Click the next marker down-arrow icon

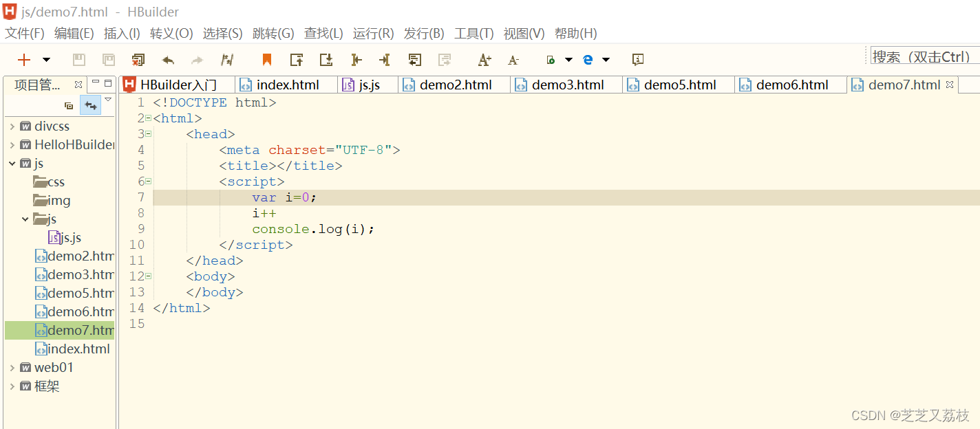coord(326,60)
